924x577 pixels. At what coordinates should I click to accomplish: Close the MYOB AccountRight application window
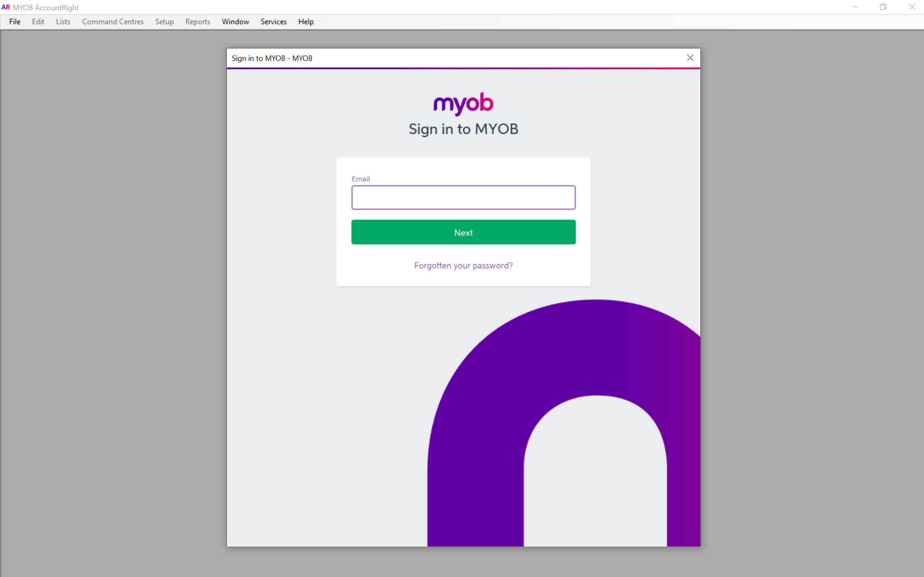point(912,7)
